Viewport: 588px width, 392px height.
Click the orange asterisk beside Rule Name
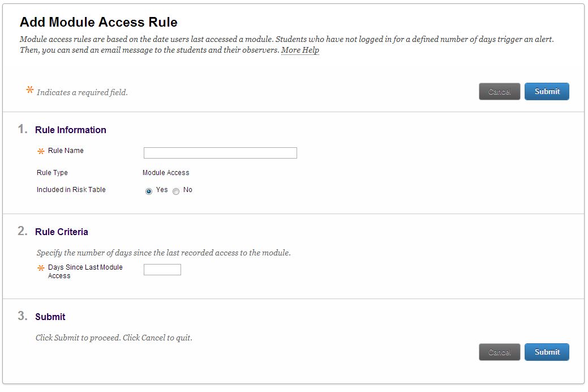point(41,152)
